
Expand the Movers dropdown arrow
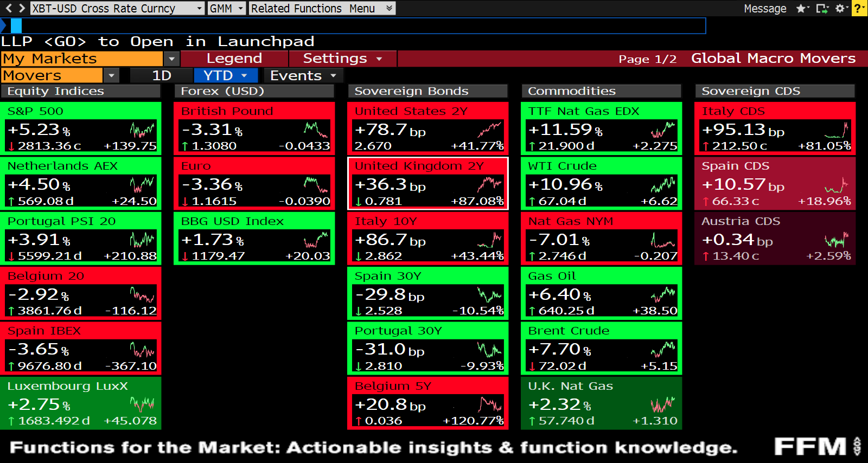[111, 75]
